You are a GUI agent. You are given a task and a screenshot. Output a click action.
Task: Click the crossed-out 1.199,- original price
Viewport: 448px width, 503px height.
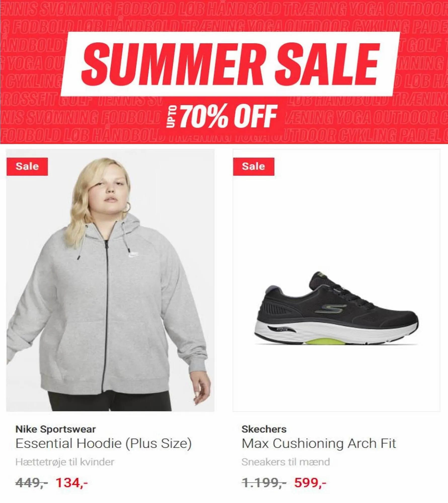[x=264, y=483]
